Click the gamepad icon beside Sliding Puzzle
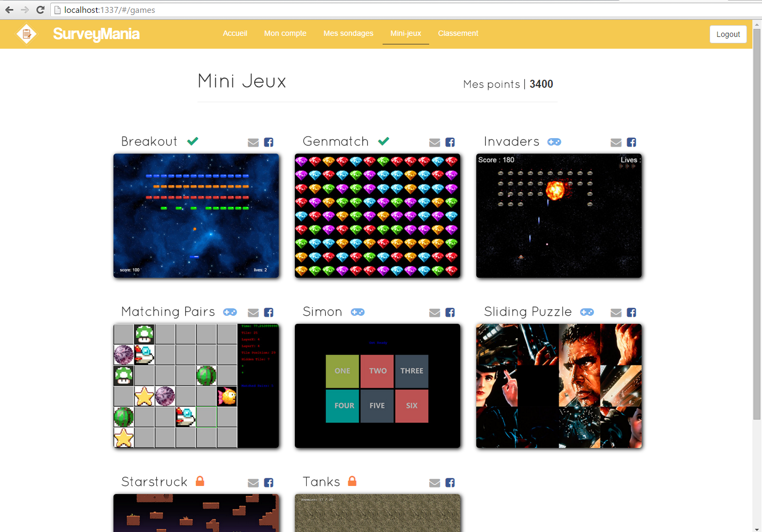The height and width of the screenshot is (532, 762). 587,312
